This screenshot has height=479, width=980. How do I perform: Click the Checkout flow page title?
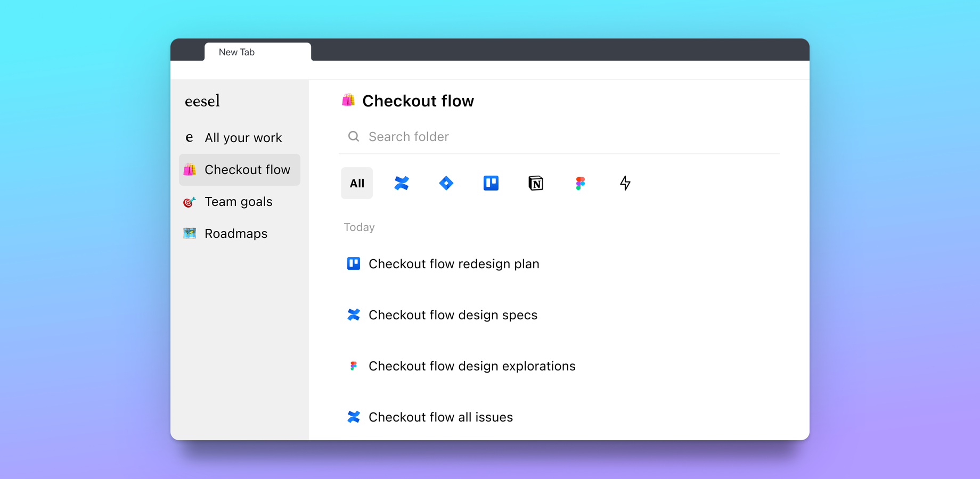[418, 101]
